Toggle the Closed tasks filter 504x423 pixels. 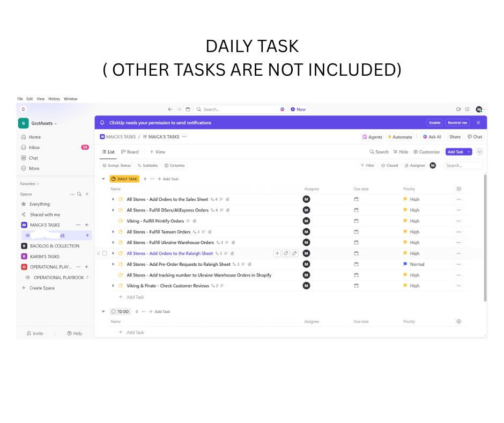[390, 165]
